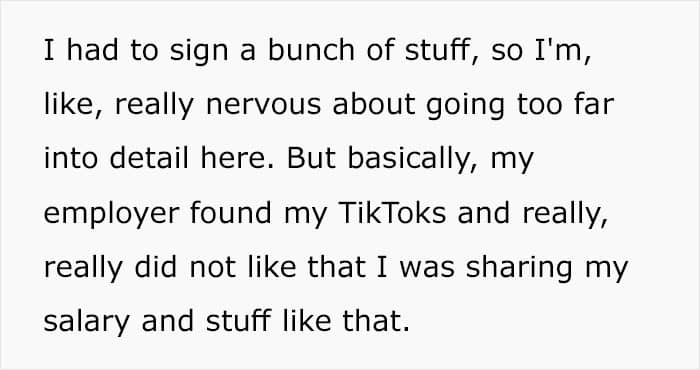
Task: Click the word 'into'
Action: pos(71,158)
